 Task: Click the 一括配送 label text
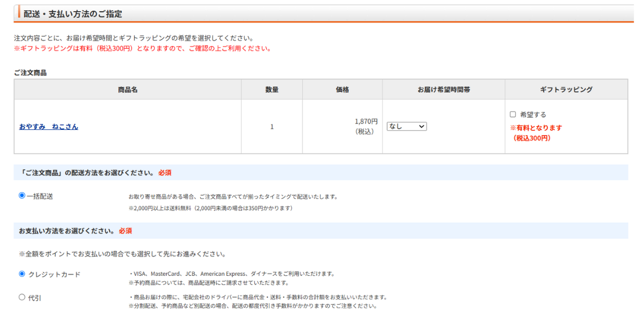[x=40, y=196]
